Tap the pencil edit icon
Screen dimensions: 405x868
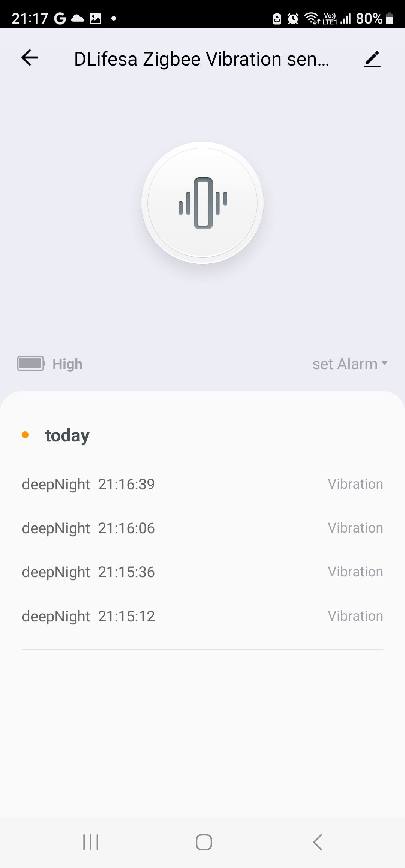[372, 59]
